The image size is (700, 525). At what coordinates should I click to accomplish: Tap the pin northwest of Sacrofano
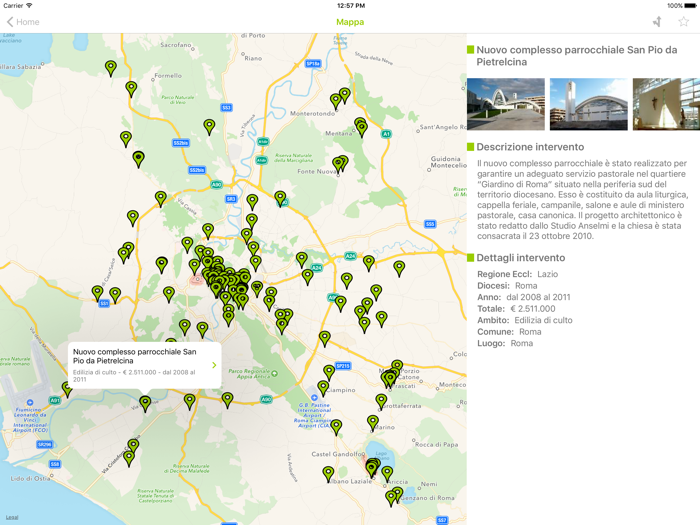(x=111, y=67)
